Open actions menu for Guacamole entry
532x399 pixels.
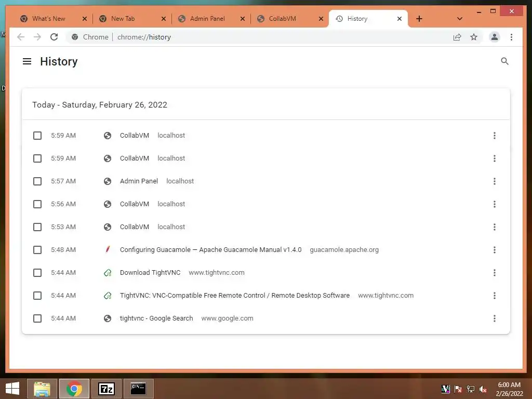coord(495,250)
